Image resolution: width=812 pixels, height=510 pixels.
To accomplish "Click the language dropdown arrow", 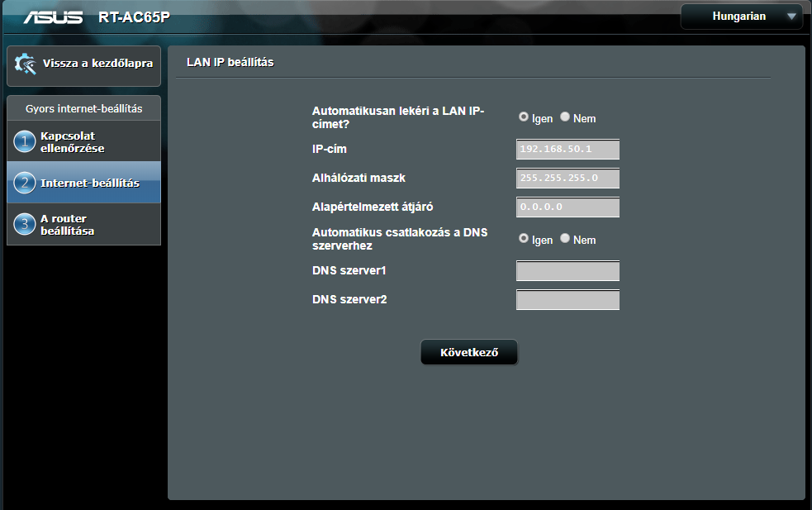I will click(x=791, y=17).
